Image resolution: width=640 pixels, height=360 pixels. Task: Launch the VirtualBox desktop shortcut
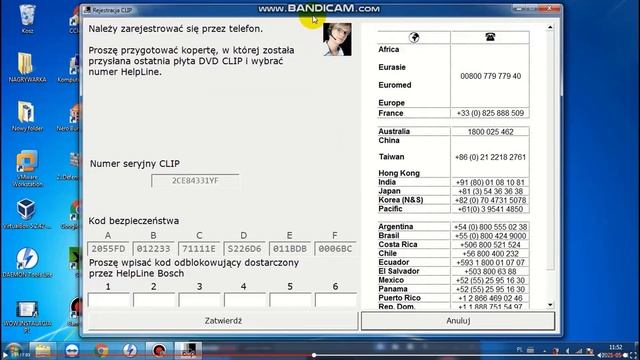tap(27, 213)
